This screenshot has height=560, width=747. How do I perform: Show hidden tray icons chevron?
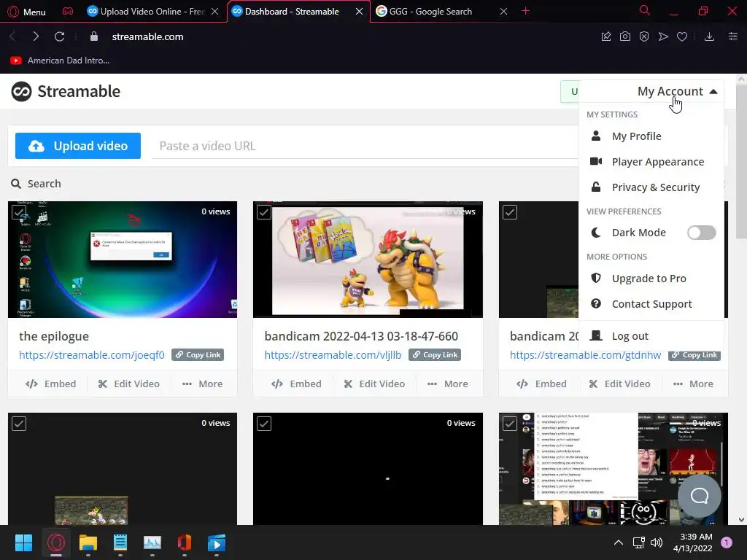(x=619, y=542)
